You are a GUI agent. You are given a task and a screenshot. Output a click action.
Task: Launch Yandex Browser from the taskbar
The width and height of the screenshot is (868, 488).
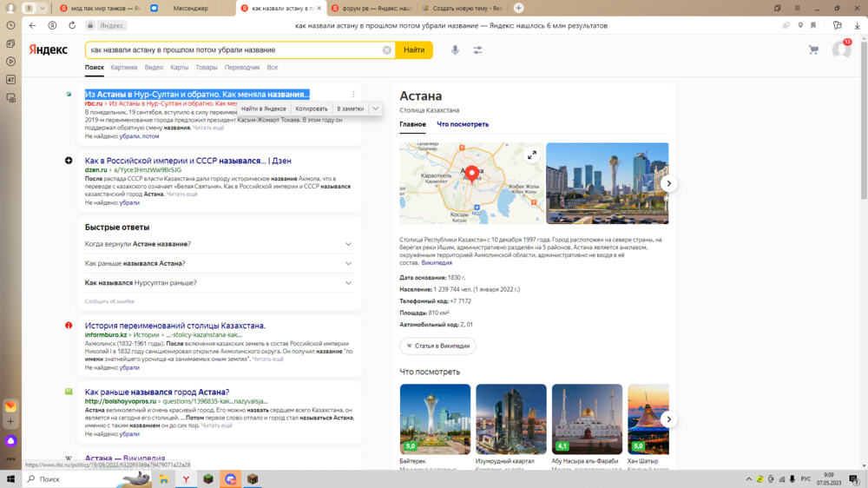[186, 479]
